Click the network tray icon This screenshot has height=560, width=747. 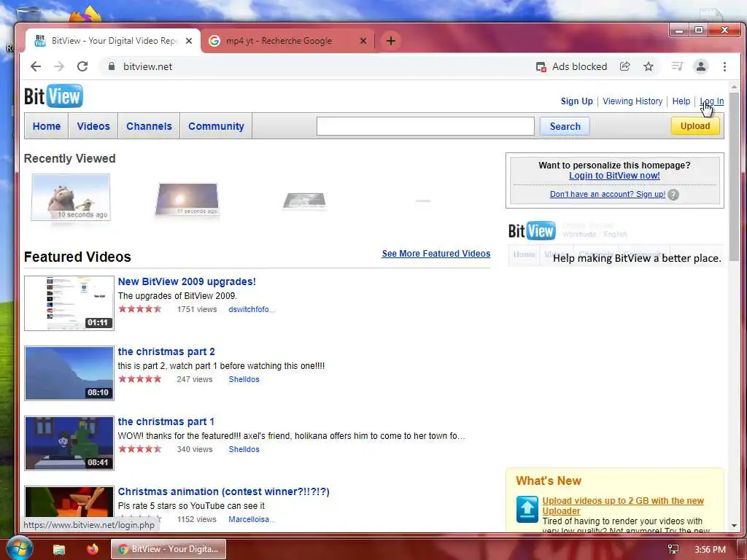click(x=673, y=550)
